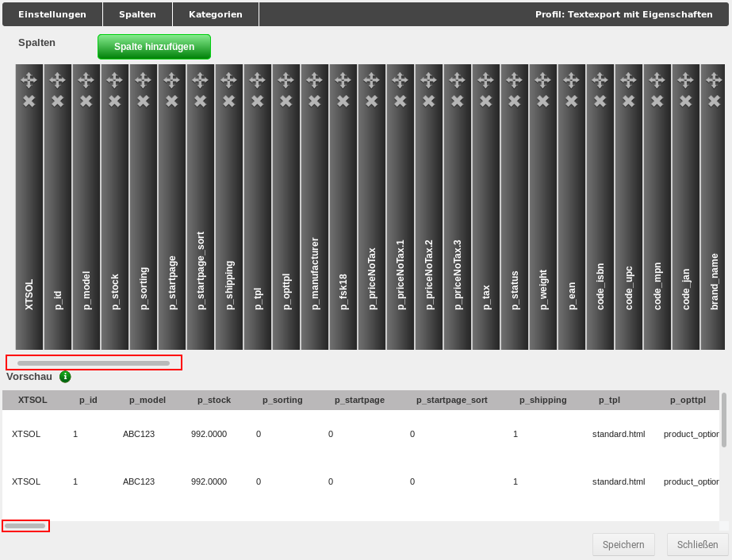Delete the p_stock column with its X icon
Image resolution: width=732 pixels, height=560 pixels.
114,101
